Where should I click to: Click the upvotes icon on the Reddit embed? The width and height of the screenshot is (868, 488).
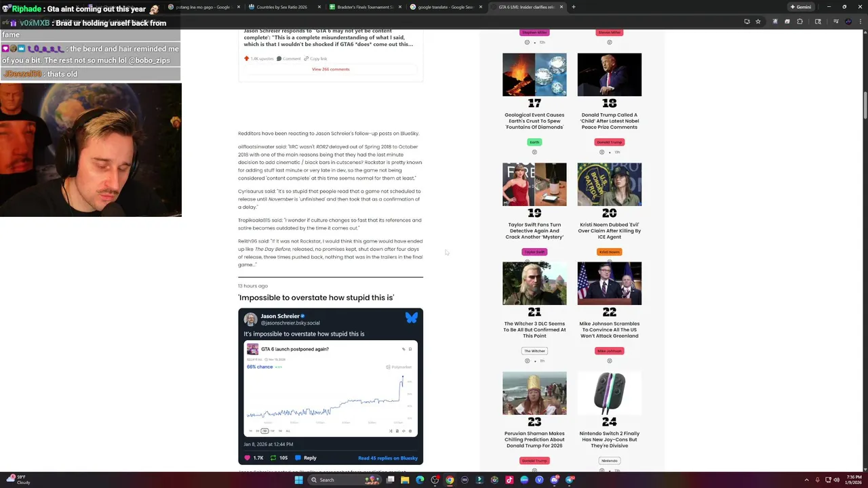point(246,59)
